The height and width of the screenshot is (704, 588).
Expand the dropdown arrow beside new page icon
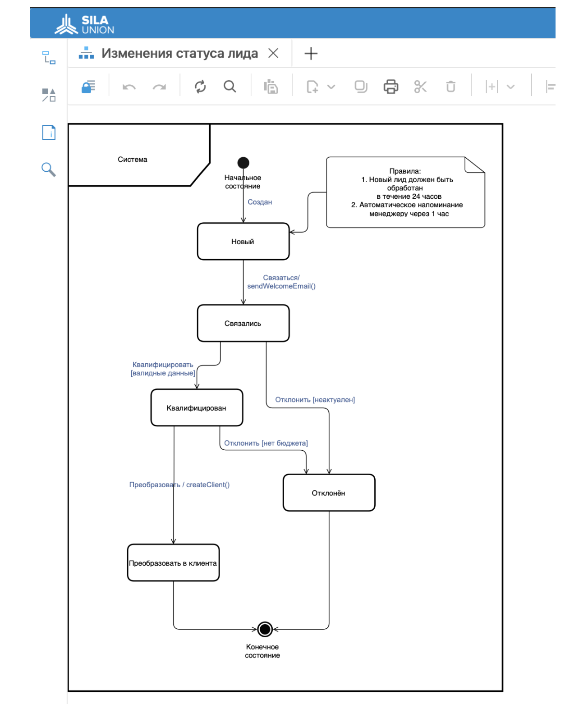[x=331, y=87]
